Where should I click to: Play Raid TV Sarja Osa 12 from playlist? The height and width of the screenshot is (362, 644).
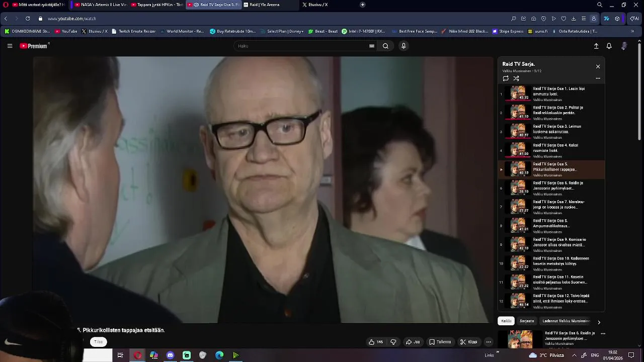pyautogui.click(x=551, y=301)
